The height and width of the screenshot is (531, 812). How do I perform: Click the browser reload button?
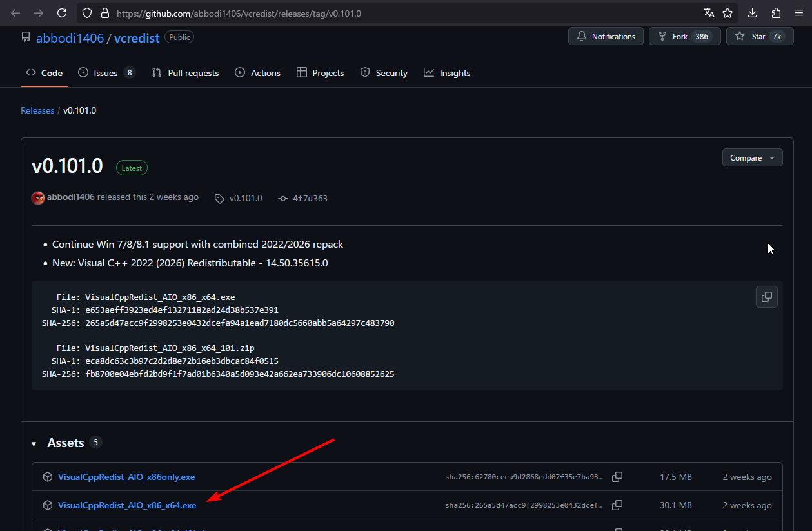pos(62,13)
